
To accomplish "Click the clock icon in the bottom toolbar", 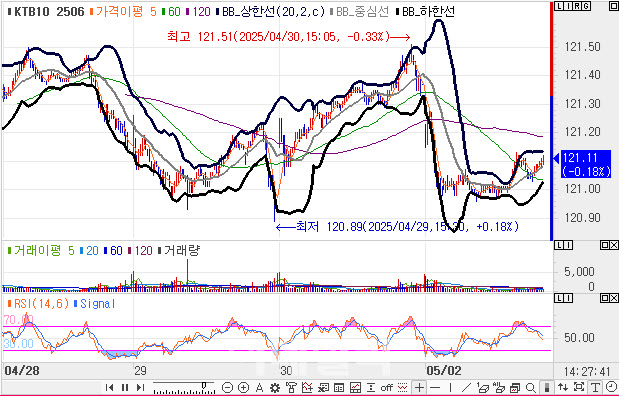I will (611, 387).
